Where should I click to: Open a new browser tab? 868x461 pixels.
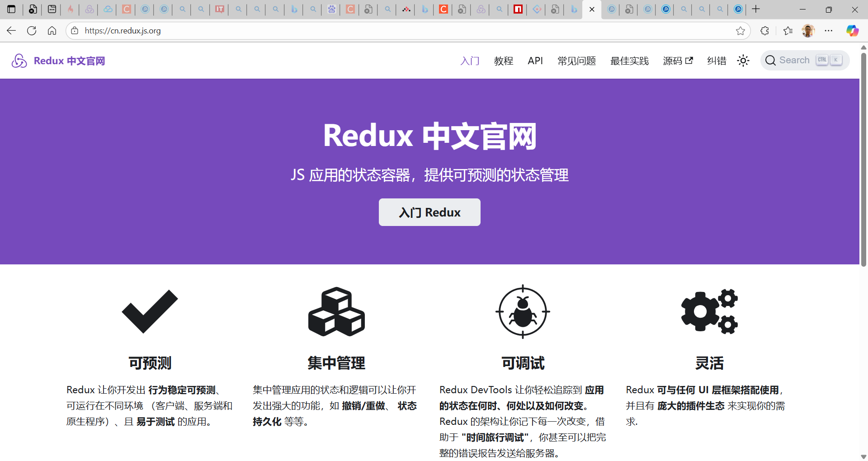coord(756,9)
